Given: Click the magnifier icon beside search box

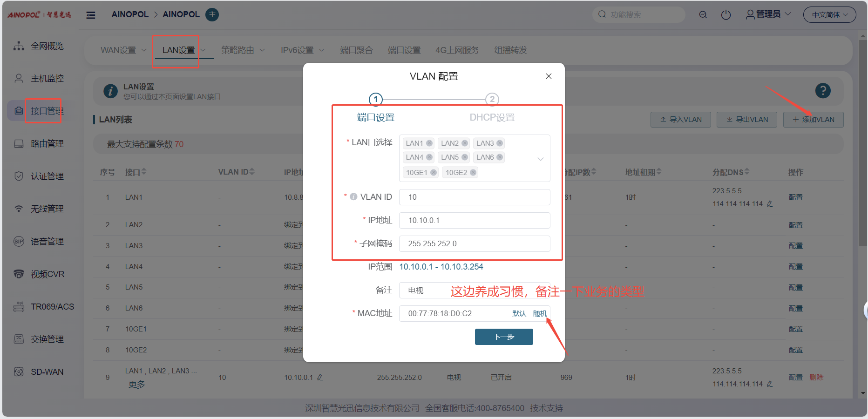Looking at the screenshot, I should click(x=703, y=15).
